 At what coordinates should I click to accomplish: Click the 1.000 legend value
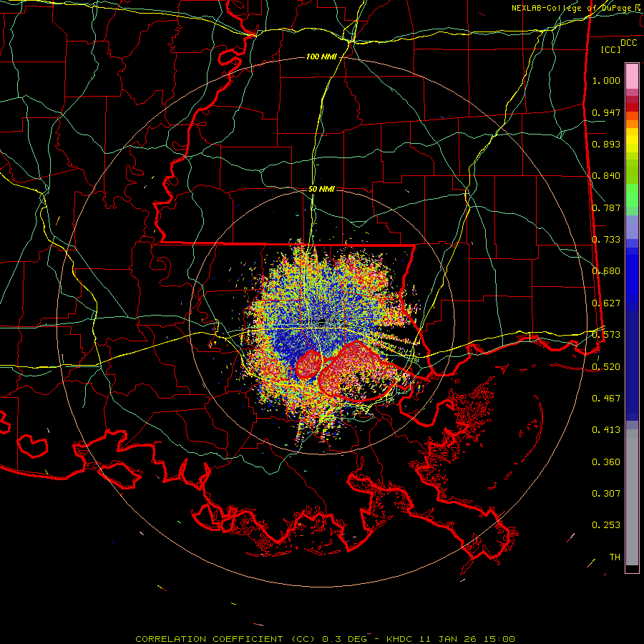coord(606,80)
